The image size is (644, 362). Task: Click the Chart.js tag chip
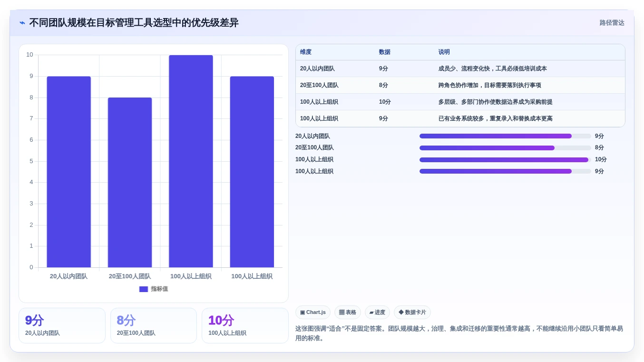point(313,313)
